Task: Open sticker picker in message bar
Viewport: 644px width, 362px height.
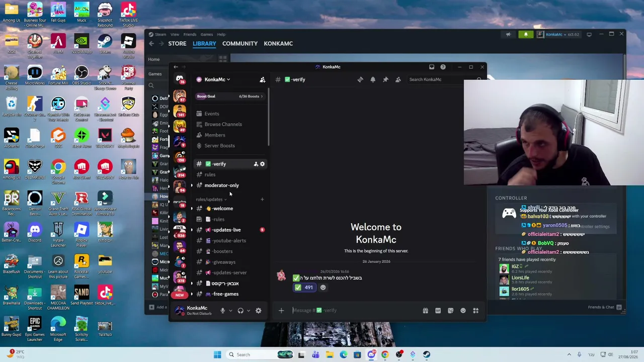Action: [x=450, y=311]
